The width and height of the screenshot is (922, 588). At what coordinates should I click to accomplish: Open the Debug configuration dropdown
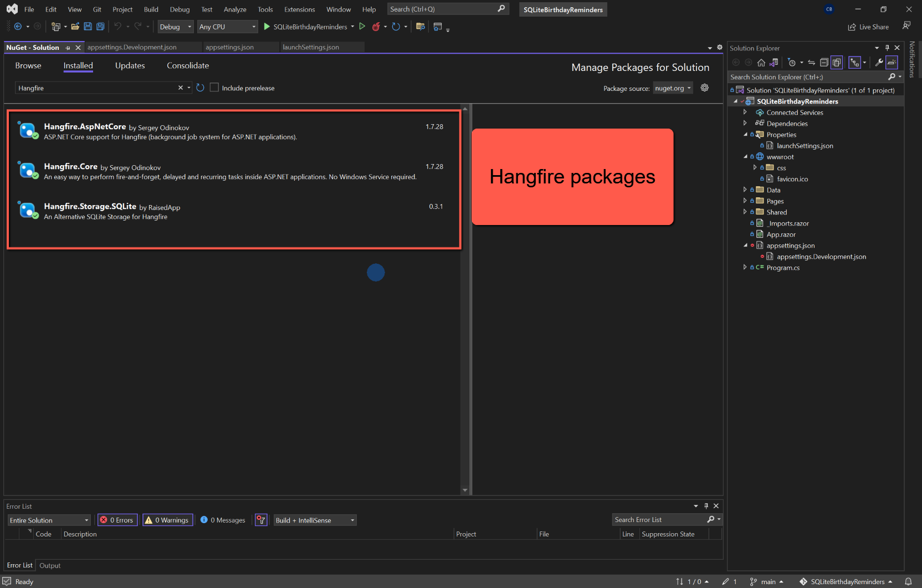click(x=175, y=27)
